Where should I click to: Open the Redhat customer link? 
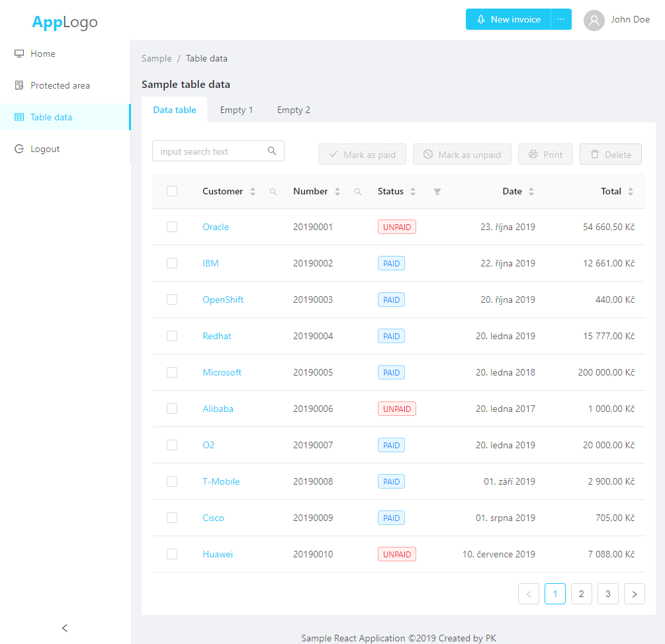tap(217, 337)
